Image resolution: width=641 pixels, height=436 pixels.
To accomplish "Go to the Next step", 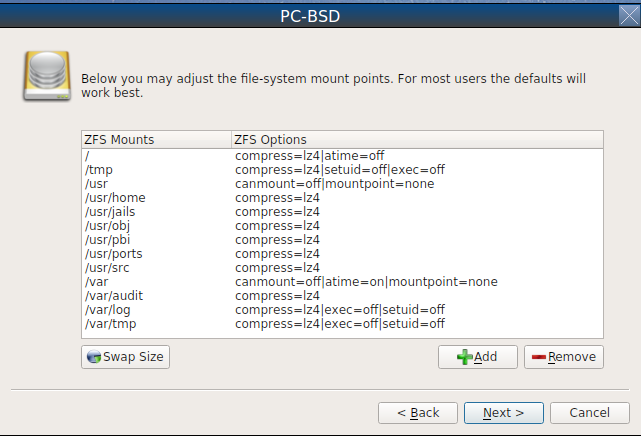I will pos(504,413).
